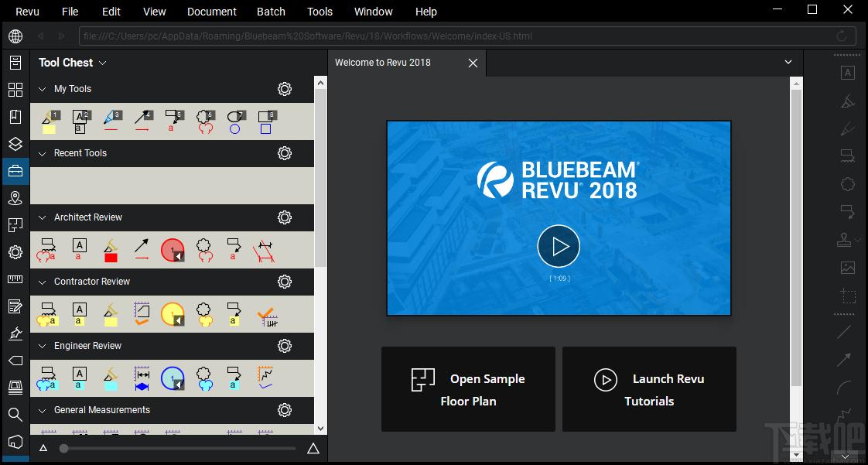Click the large triangle to enlarge tool icons
Image resolution: width=868 pixels, height=465 pixels.
point(313,449)
